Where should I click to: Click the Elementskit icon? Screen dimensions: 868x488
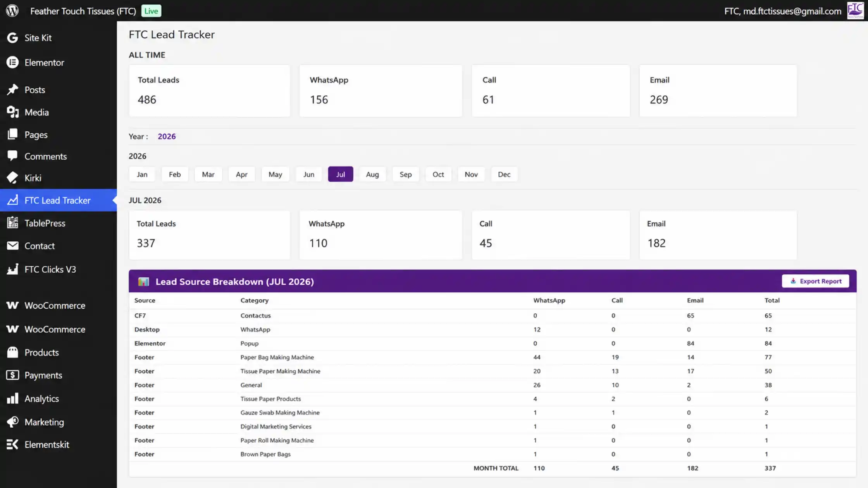(x=12, y=444)
